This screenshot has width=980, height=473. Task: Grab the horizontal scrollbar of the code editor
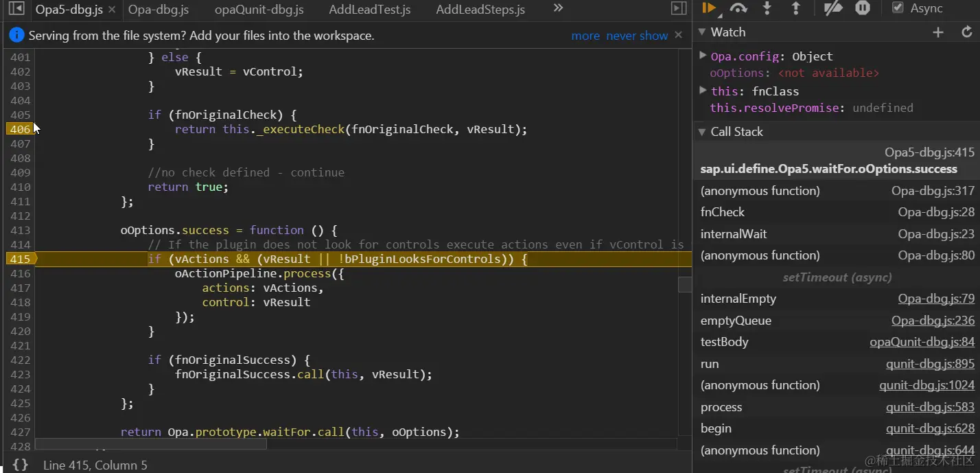pyautogui.click(x=150, y=444)
